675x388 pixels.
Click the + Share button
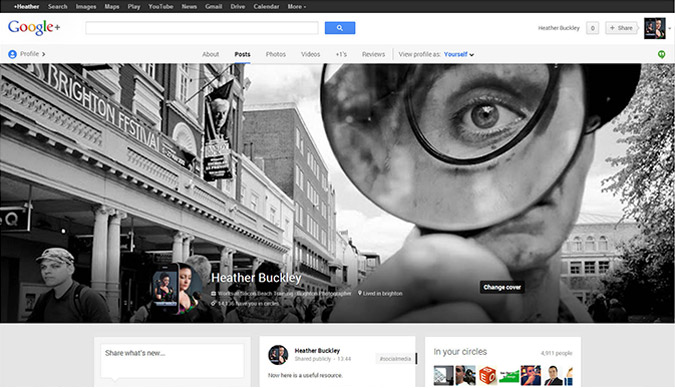[621, 28]
